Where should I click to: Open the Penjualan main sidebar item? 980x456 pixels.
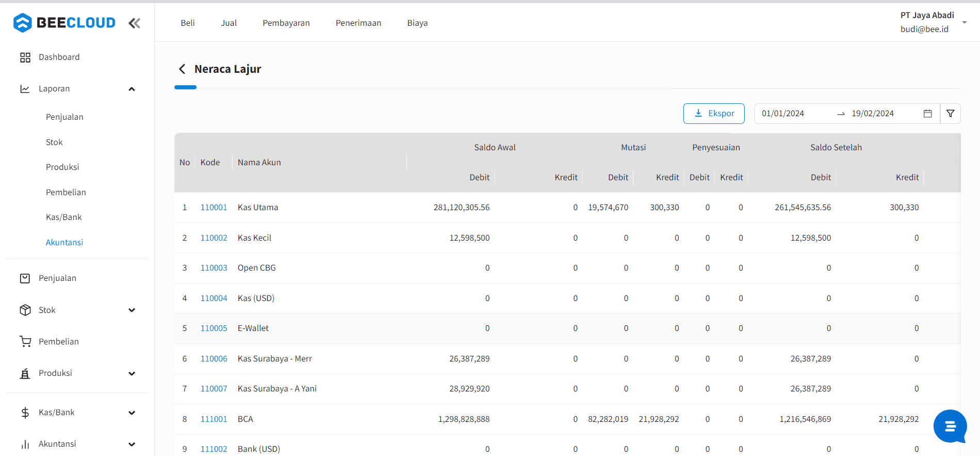pyautogui.click(x=57, y=278)
